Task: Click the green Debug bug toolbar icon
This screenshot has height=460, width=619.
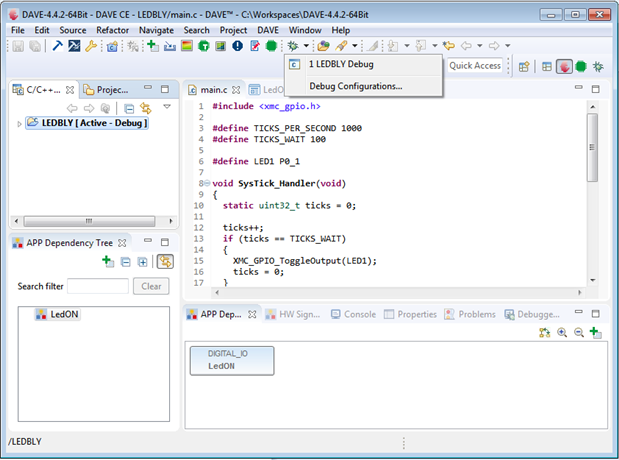Action: point(291,46)
